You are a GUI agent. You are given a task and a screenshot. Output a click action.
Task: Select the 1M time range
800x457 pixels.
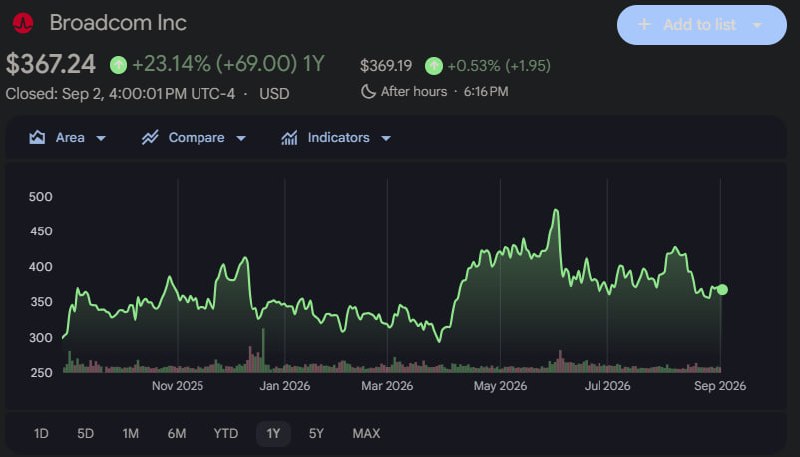[131, 434]
